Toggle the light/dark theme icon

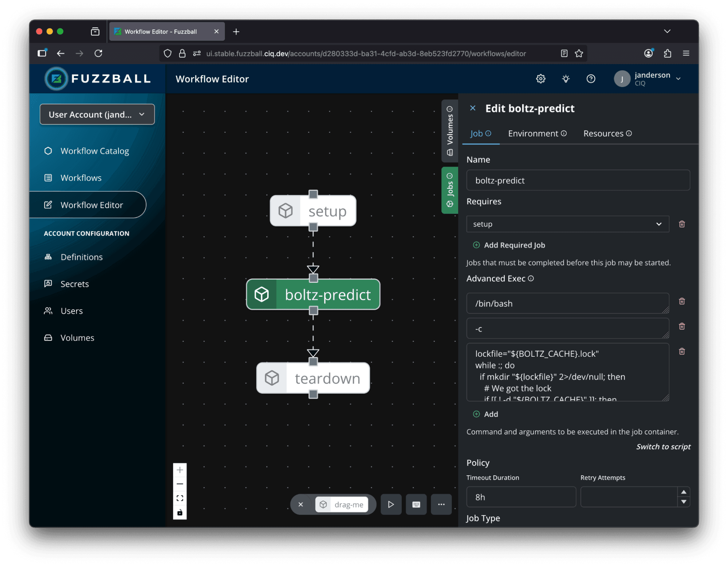coord(566,79)
